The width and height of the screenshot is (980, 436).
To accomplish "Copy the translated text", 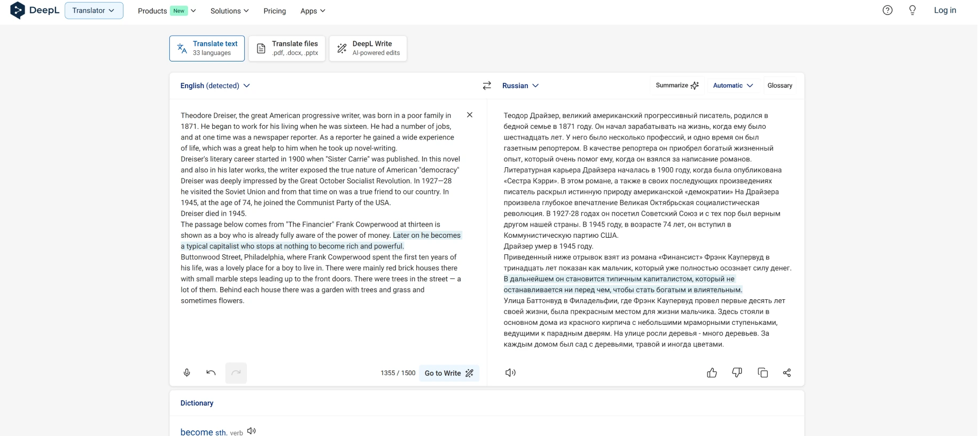I will pos(763,373).
